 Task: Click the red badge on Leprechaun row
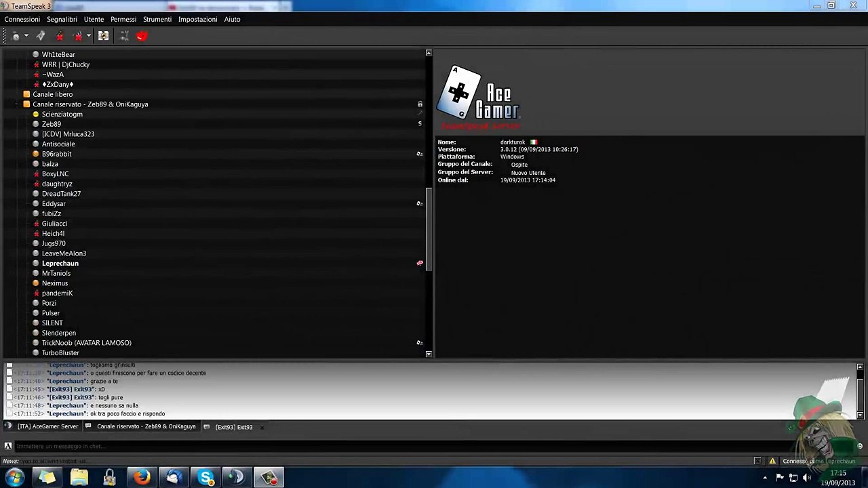(420, 263)
